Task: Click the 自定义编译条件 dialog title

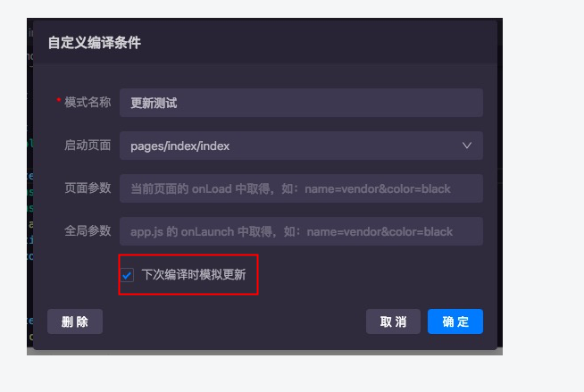Action: 95,43
